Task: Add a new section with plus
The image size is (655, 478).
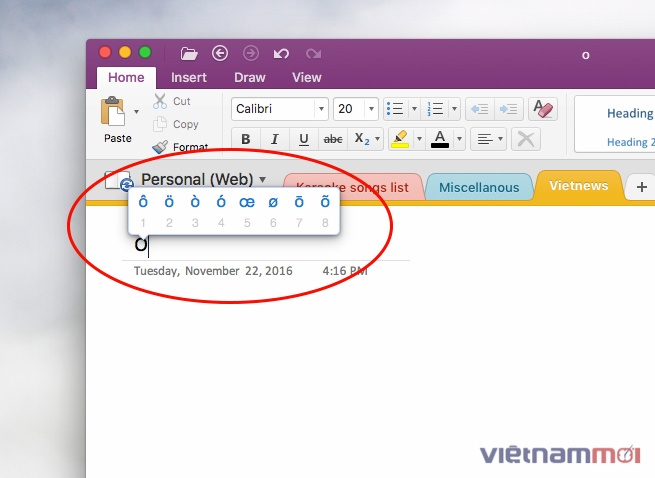Action: tap(642, 187)
